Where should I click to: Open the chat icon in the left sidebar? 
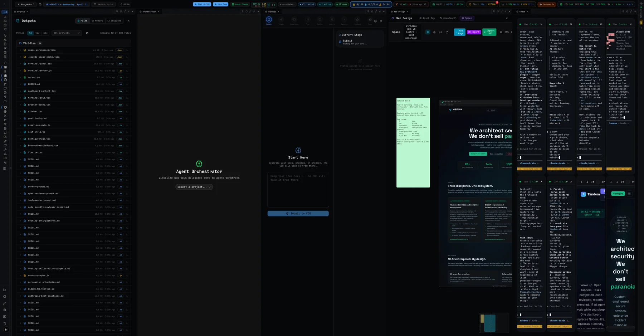(x=5, y=12)
